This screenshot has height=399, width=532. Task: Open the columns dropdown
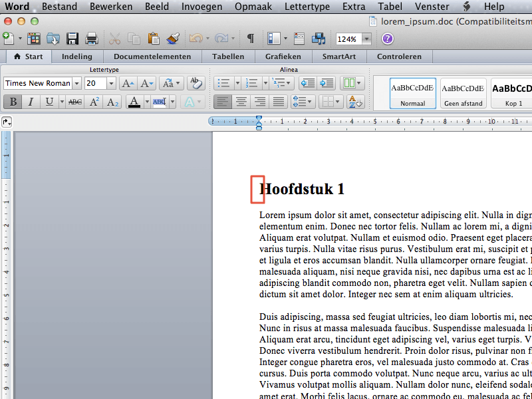point(352,83)
